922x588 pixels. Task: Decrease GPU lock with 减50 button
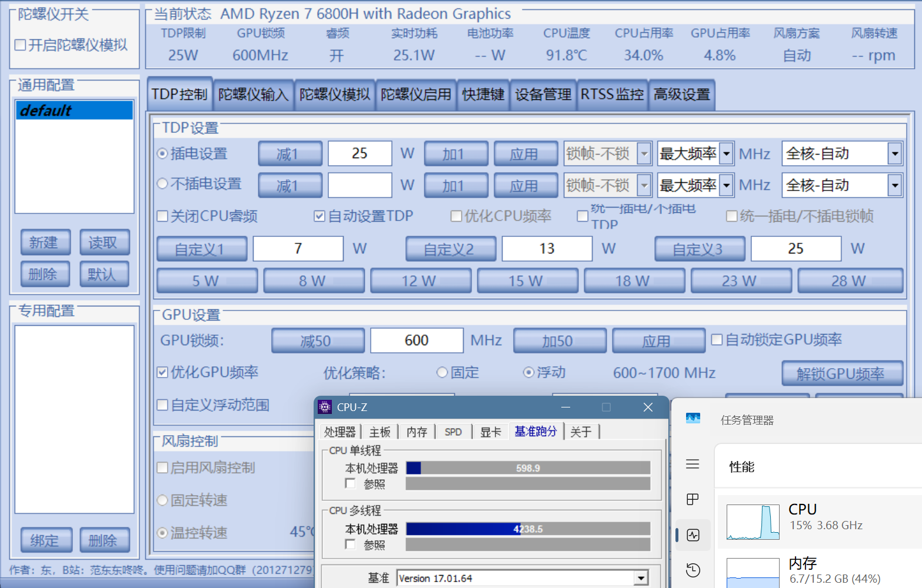(317, 341)
